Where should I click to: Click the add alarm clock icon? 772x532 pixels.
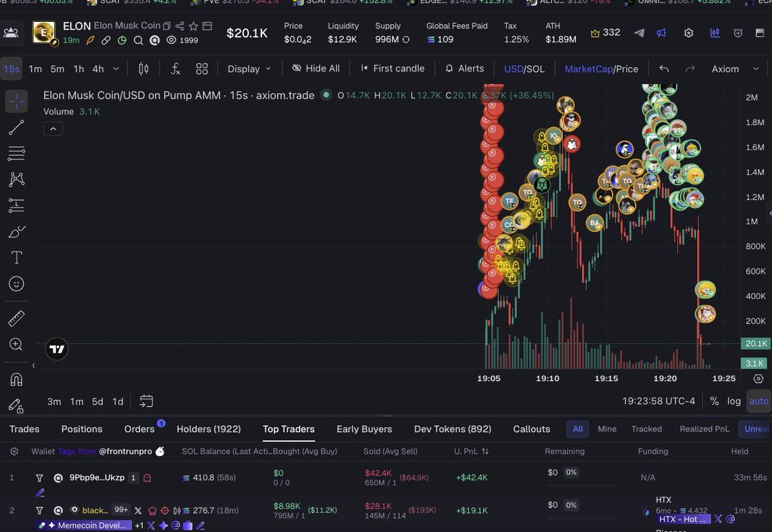click(x=738, y=33)
